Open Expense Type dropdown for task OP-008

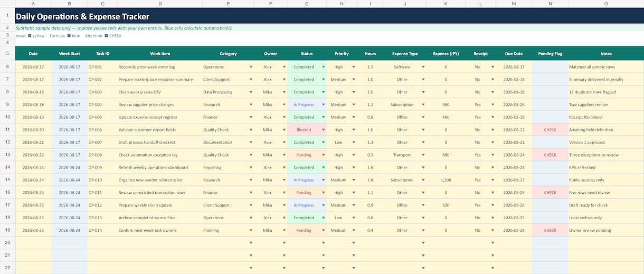(x=423, y=155)
